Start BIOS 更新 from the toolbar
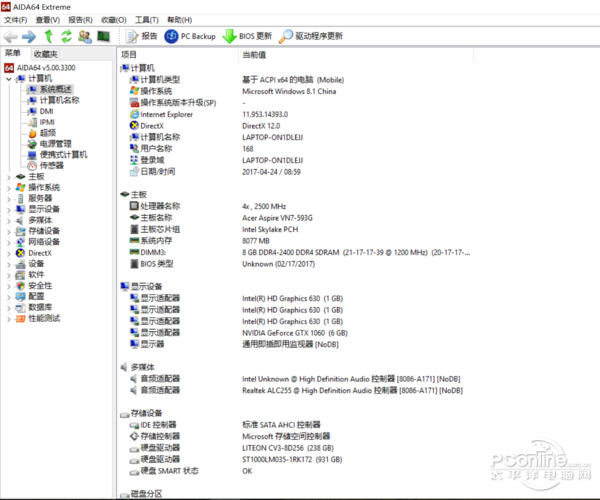The height and width of the screenshot is (500, 600). pyautogui.click(x=247, y=36)
